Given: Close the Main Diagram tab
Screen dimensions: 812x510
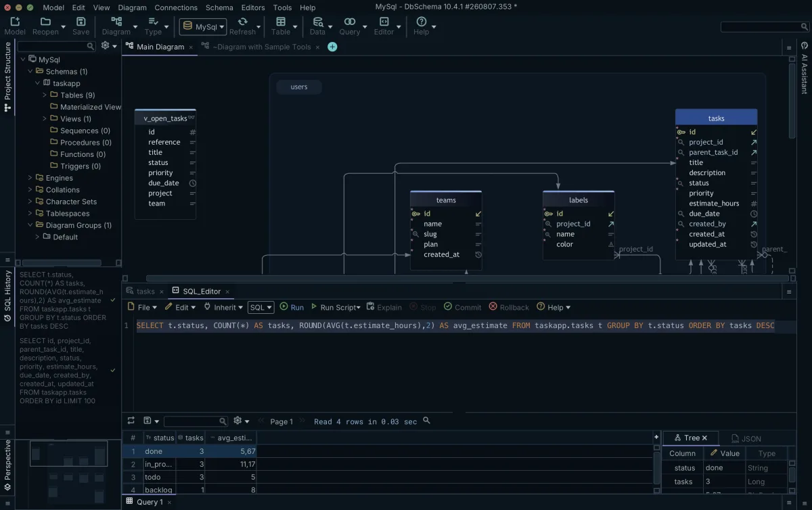Looking at the screenshot, I should coord(191,47).
